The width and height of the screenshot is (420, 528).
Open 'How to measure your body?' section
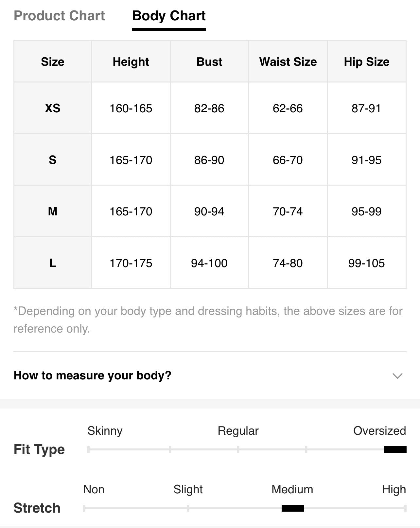tap(210, 375)
